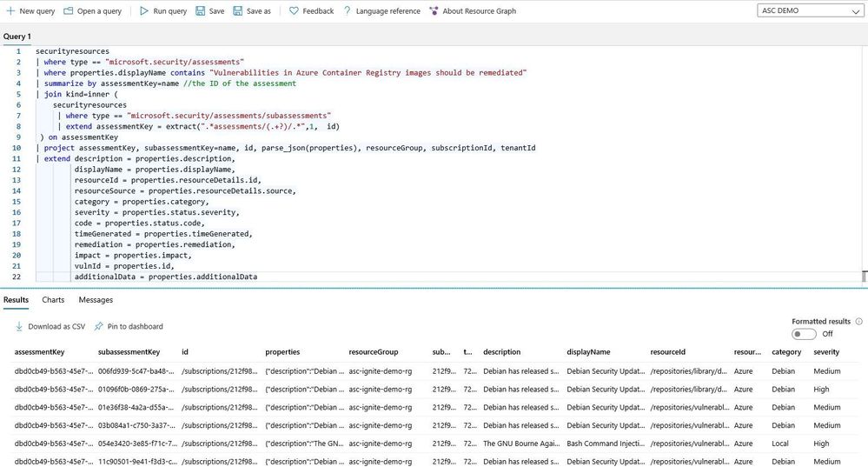Switch to the Results tab
The width and height of the screenshot is (868, 467).
pos(16,300)
